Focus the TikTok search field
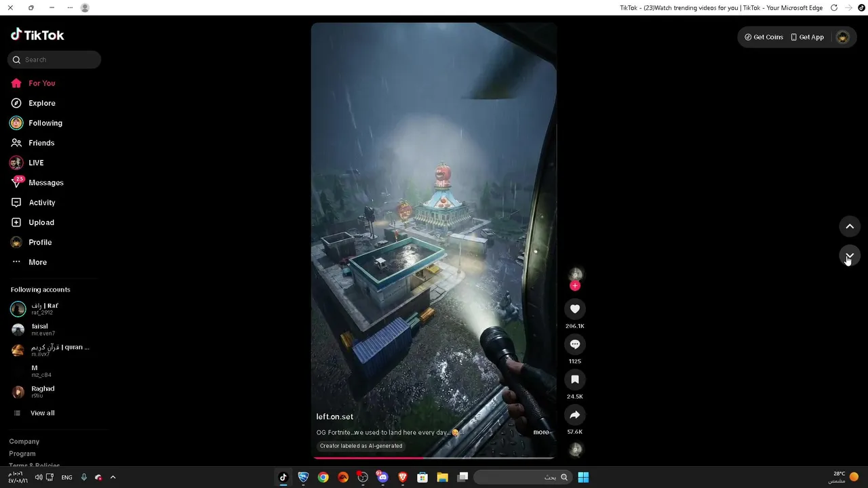 point(54,60)
